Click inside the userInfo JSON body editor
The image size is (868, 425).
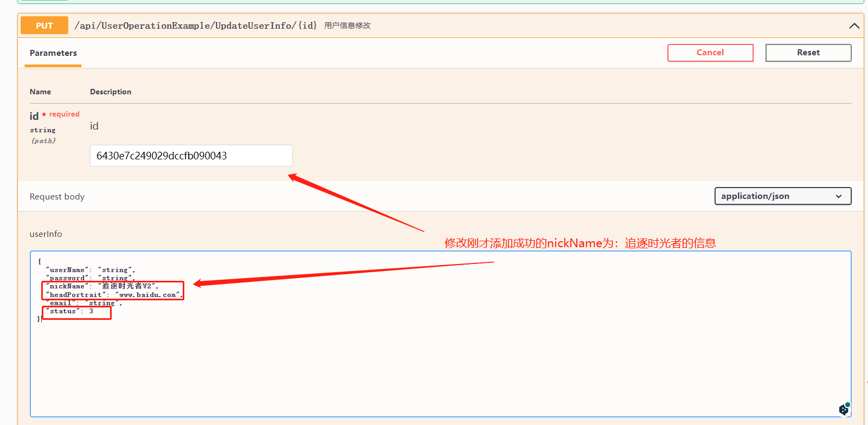(x=441, y=334)
